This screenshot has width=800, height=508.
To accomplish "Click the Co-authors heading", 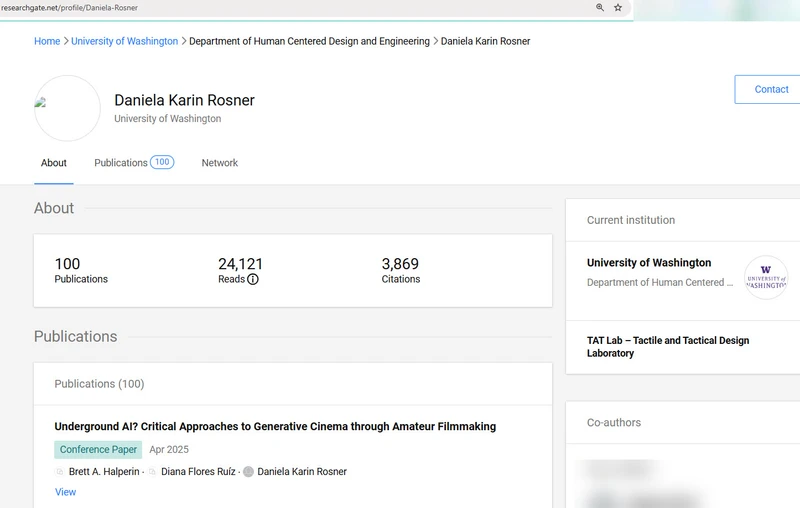I will (614, 423).
